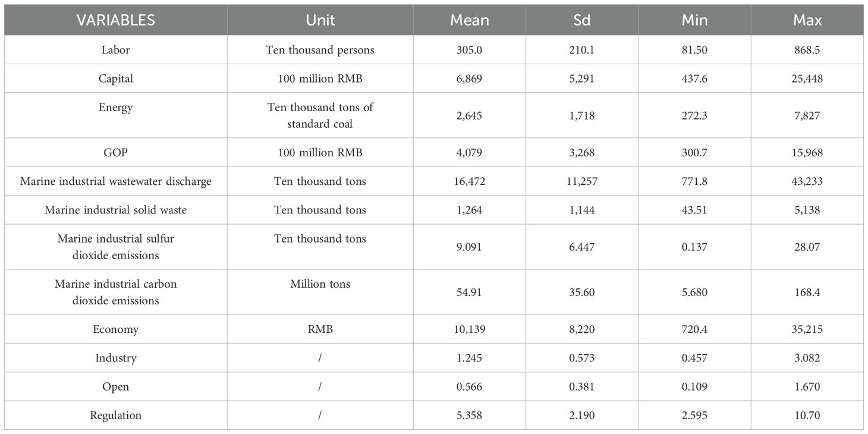Select Ten thousand persons unit cell
The image size is (868, 434).
(x=320, y=50)
